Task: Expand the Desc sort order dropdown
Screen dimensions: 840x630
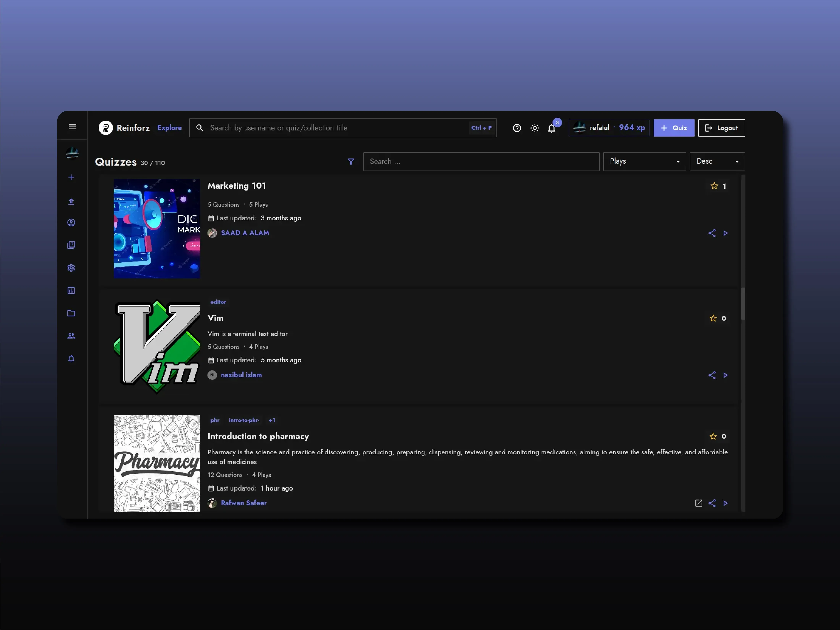Action: (x=717, y=162)
